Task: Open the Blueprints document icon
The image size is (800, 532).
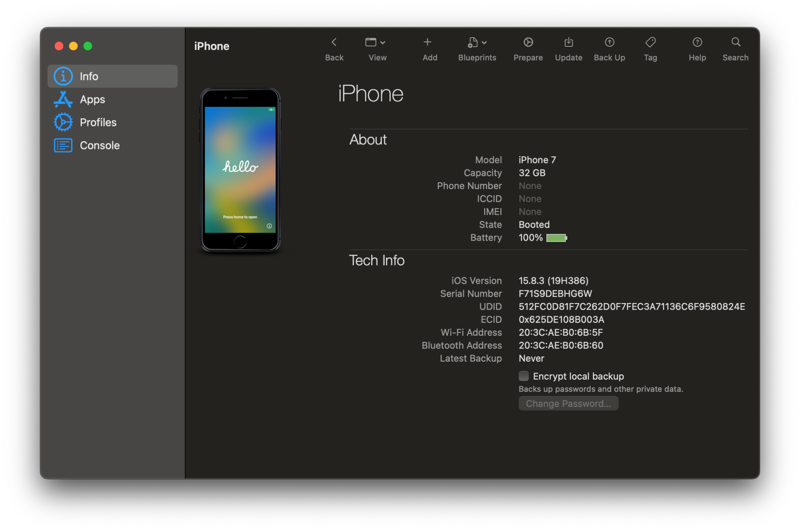Action: point(473,42)
